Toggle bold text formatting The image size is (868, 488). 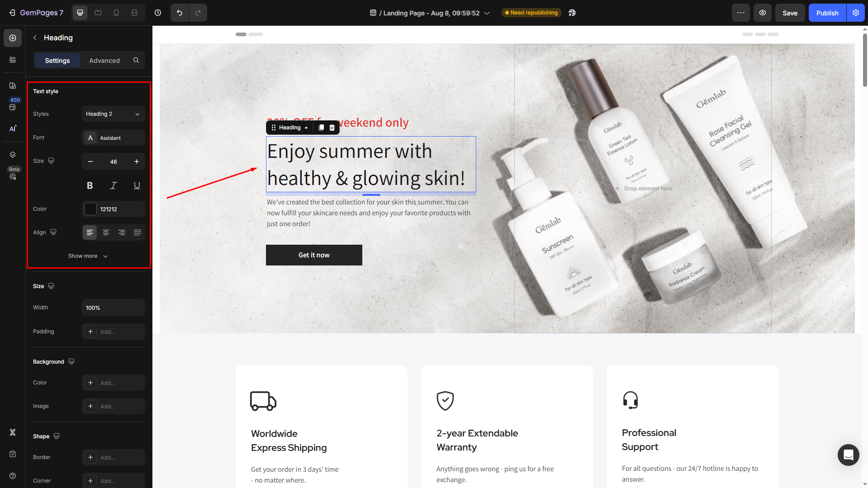point(90,185)
